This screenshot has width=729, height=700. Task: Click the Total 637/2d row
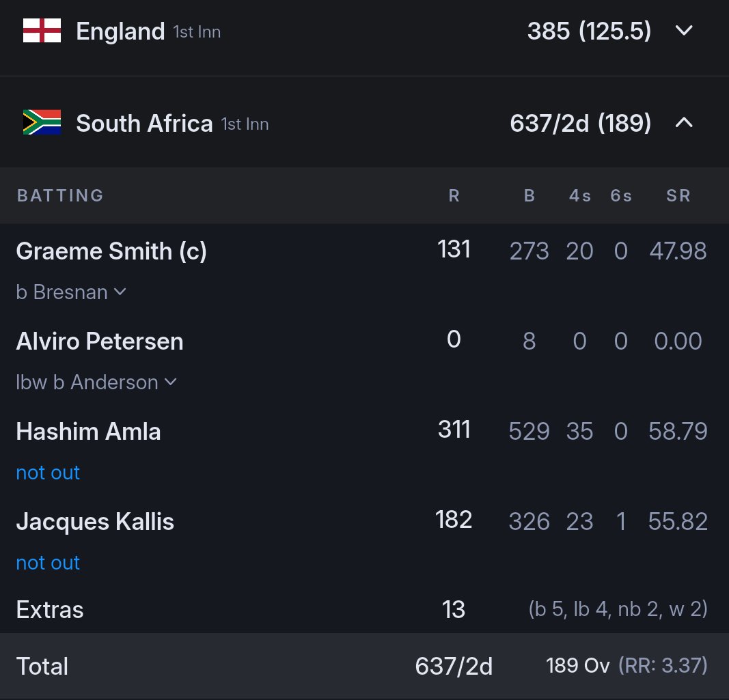pos(365,666)
